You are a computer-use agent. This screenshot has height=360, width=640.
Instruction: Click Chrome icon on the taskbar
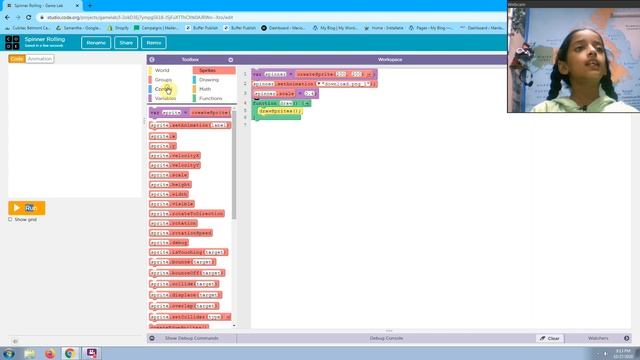[x=70, y=353]
